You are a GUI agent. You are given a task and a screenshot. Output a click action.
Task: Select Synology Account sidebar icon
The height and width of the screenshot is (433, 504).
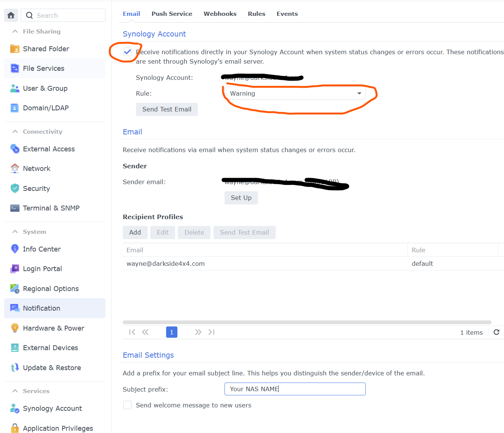click(x=15, y=408)
